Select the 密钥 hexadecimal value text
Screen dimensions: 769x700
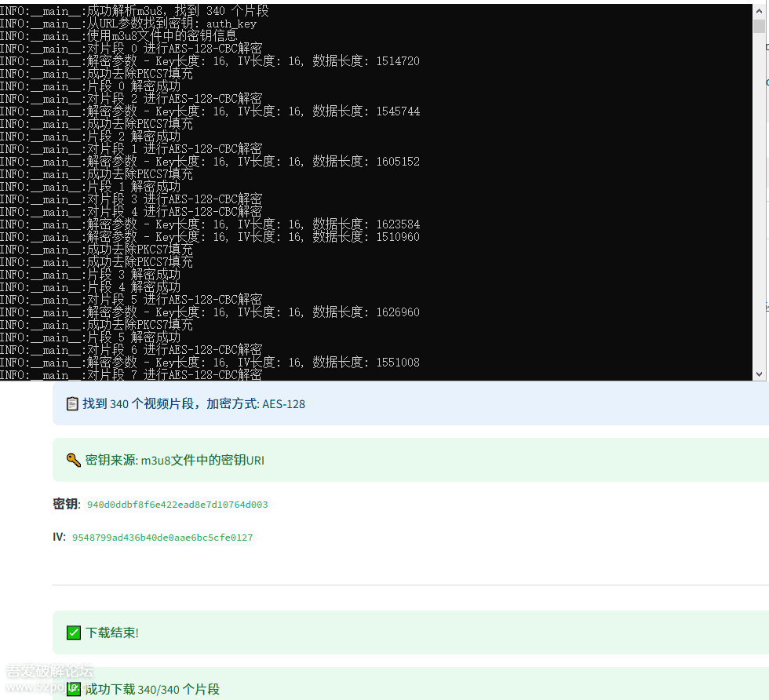(177, 505)
